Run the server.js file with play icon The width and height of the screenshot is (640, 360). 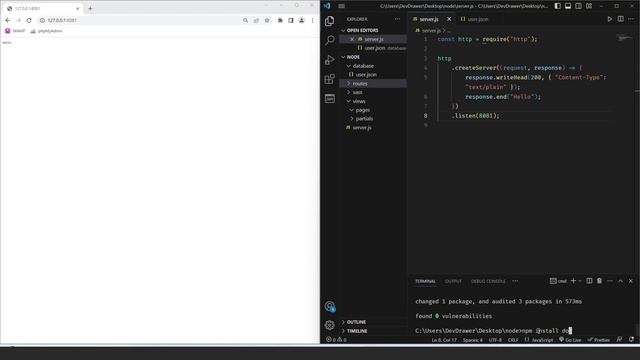coord(609,19)
